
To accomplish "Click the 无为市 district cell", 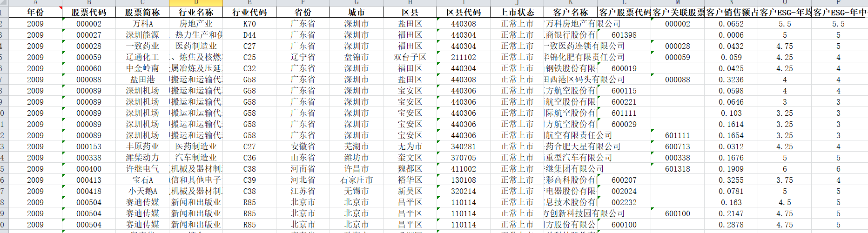I will click(410, 146).
